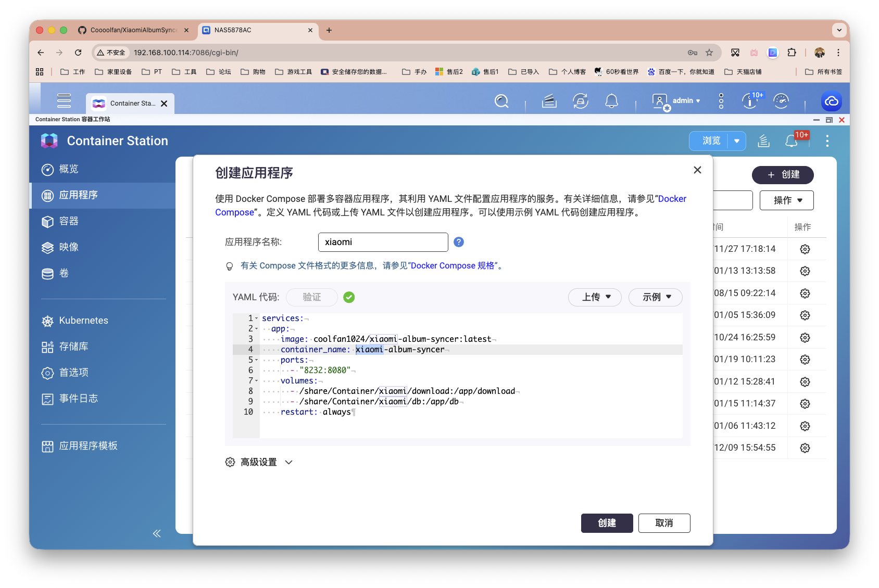
Task: Expand the 上传 upload dropdown
Action: coord(594,297)
